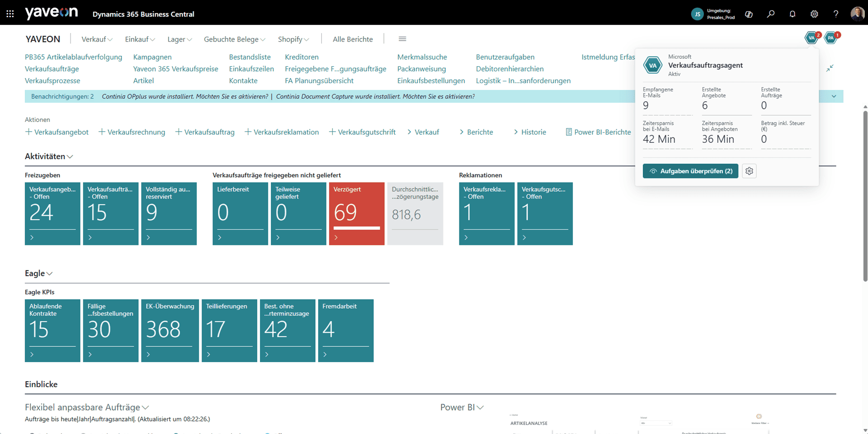Open the notifications bell
Viewport: 868px width, 434px height.
[x=793, y=14]
